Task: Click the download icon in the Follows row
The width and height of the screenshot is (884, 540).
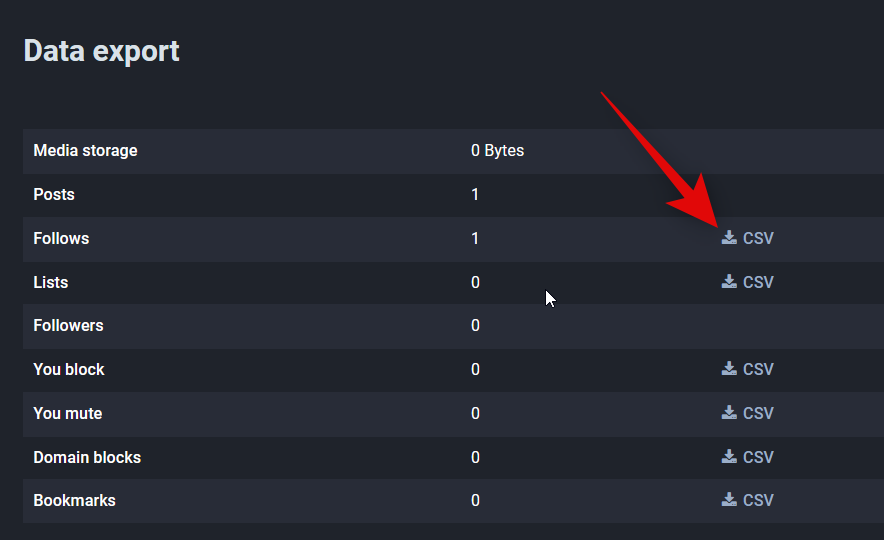Action: point(729,238)
